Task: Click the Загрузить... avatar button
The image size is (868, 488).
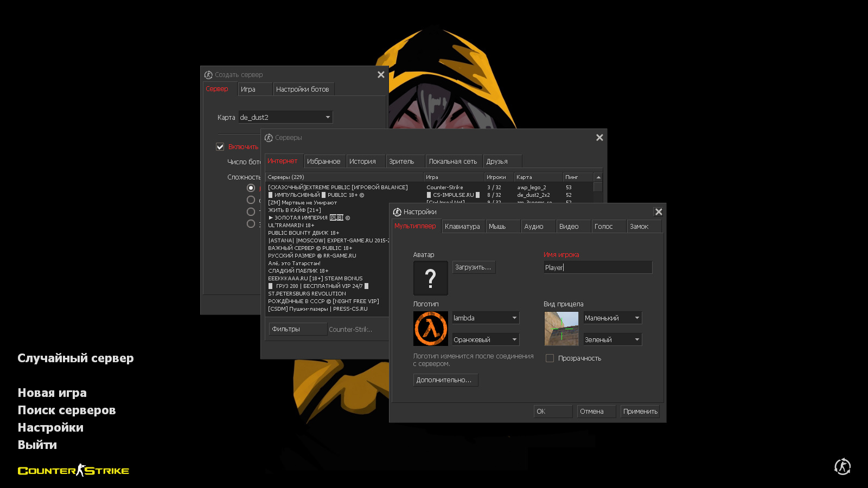Action: [x=473, y=267]
